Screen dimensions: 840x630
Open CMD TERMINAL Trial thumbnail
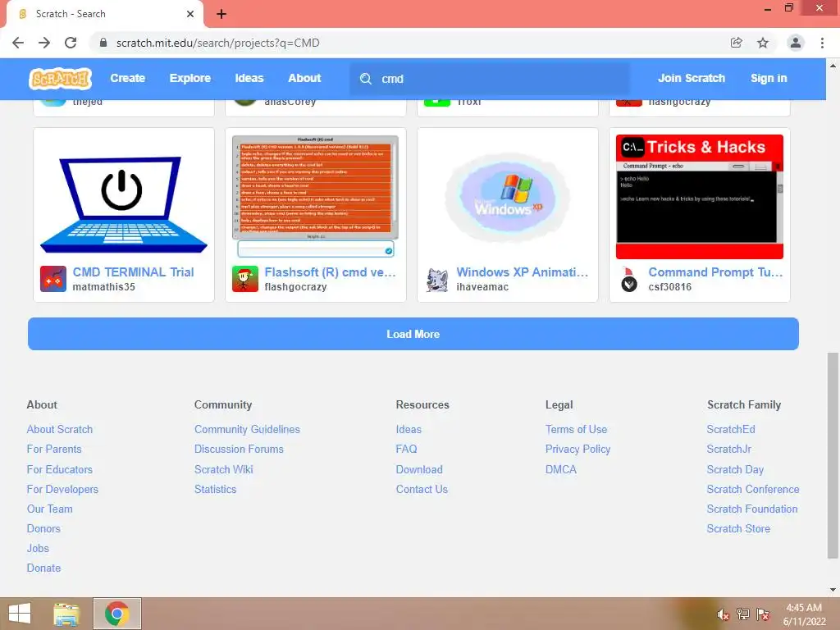coord(124,197)
